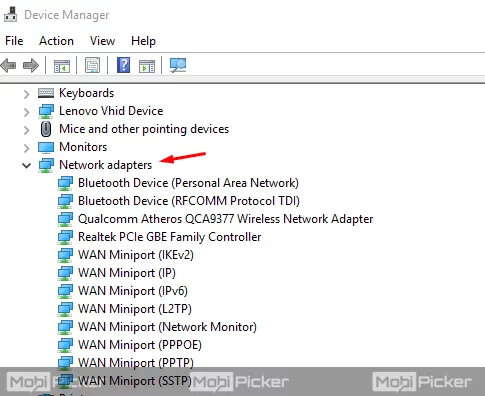Select the Lenovo Vhid Device label
Screen dimensions: 485x396
[111, 111]
